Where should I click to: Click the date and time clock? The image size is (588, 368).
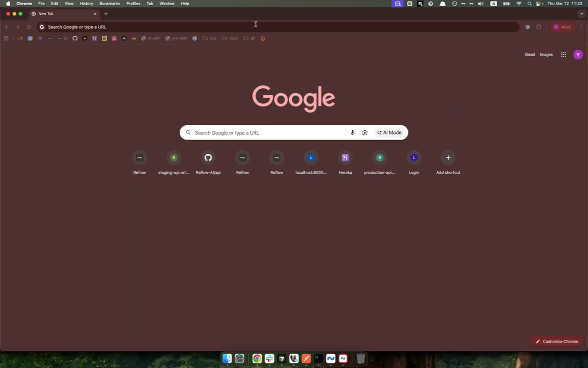[x=565, y=4]
